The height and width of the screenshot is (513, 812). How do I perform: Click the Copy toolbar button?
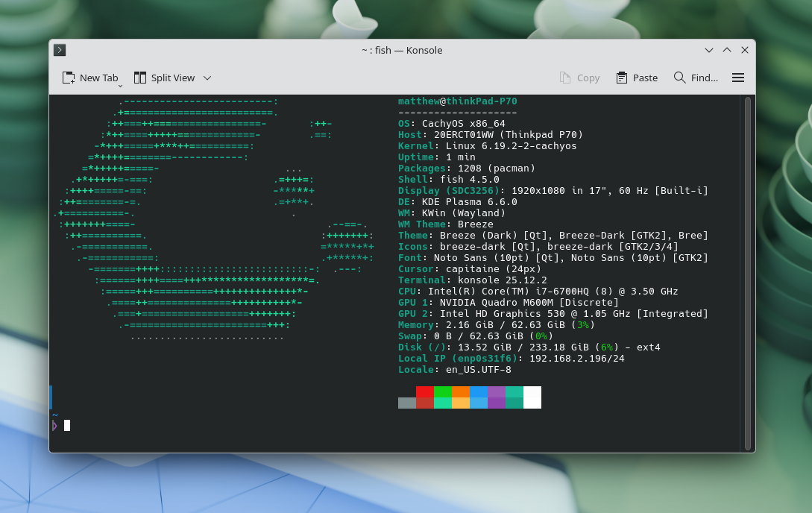coord(579,78)
